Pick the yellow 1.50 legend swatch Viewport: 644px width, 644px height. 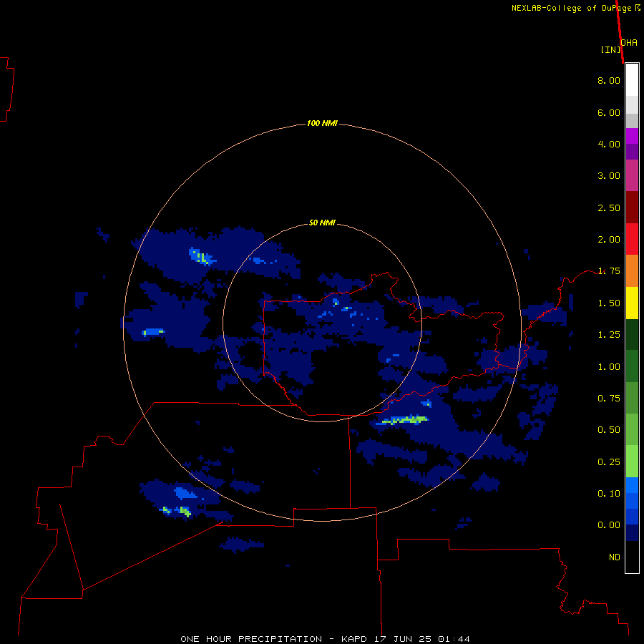click(x=632, y=303)
